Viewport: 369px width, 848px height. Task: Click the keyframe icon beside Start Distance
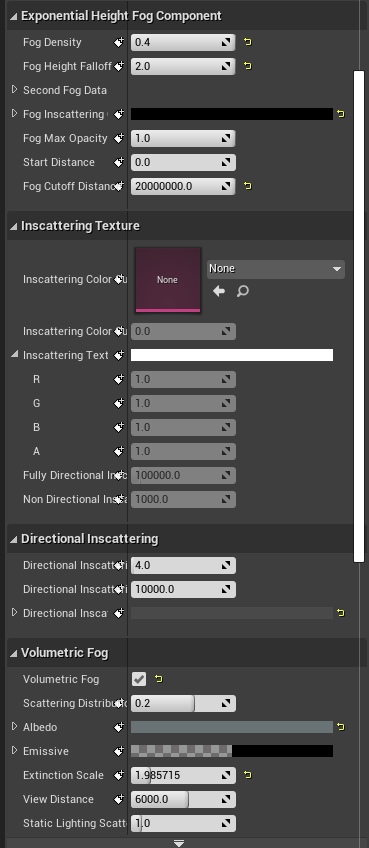[x=119, y=162]
